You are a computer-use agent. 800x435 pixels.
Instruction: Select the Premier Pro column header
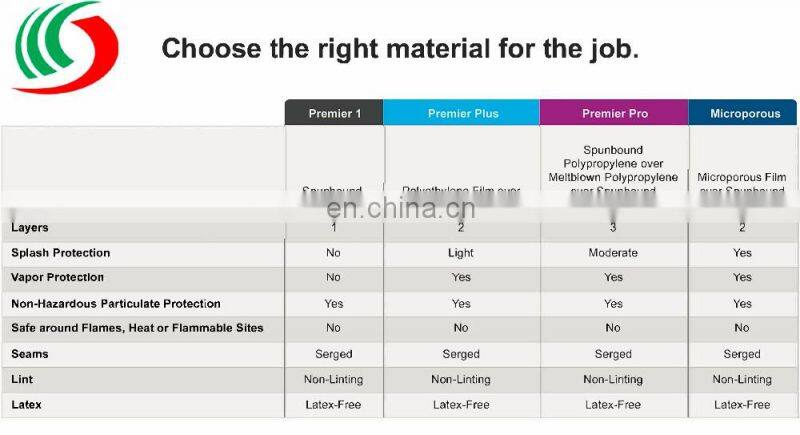[613, 114]
